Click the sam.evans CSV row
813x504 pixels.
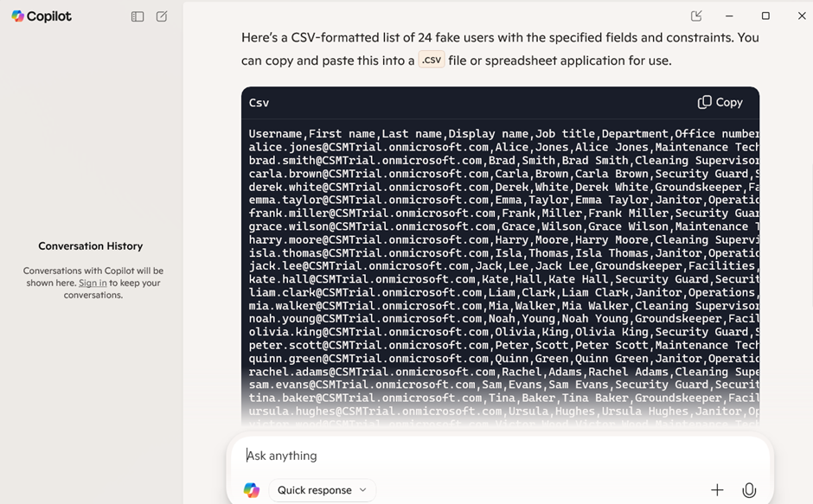[x=503, y=385]
